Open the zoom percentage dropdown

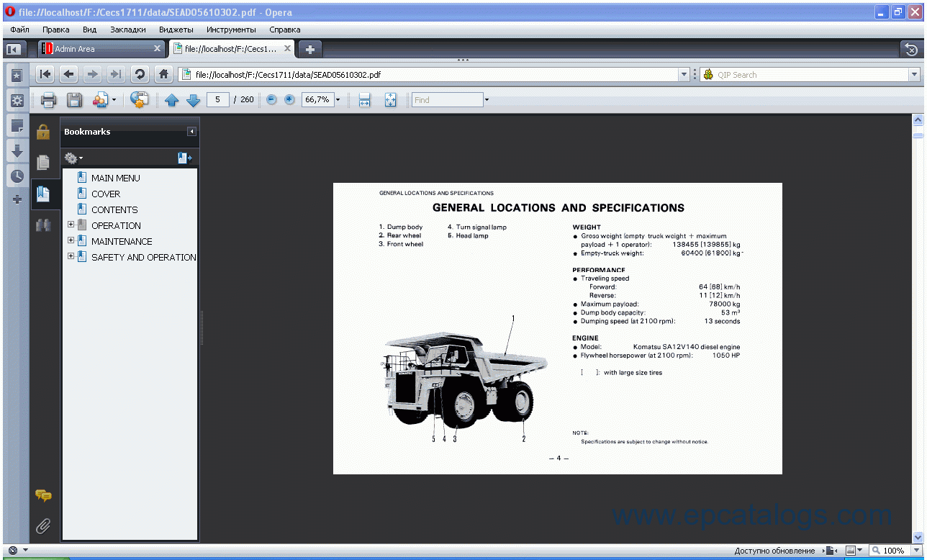click(x=338, y=100)
